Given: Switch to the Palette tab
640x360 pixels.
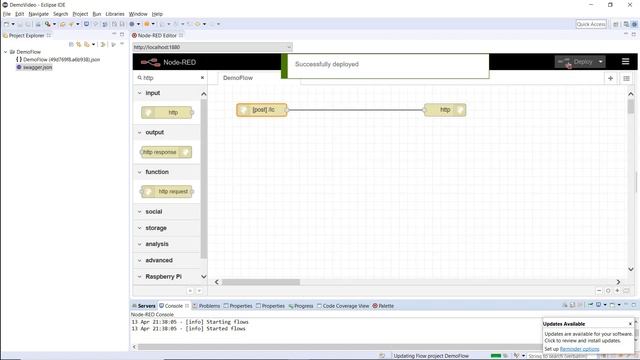Looking at the screenshot, I should click(383, 306).
